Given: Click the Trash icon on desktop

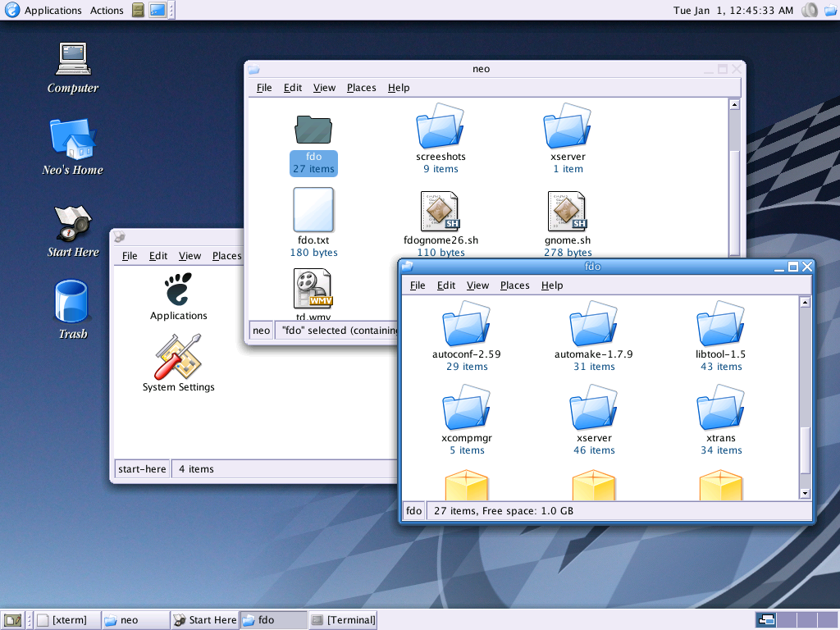Looking at the screenshot, I should (71, 300).
